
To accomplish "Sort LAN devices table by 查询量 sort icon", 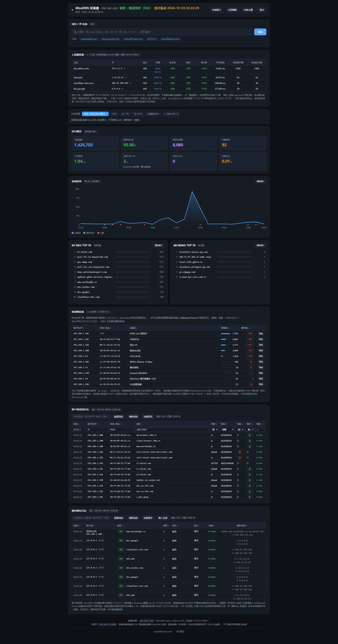I will (229, 328).
